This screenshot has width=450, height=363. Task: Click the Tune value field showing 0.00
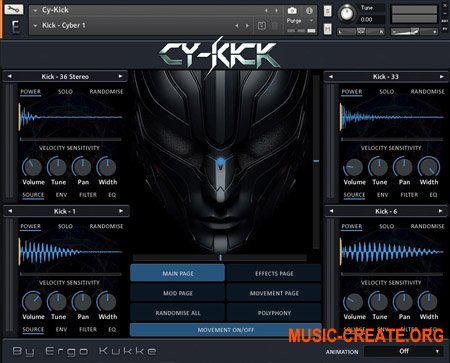coord(371,20)
